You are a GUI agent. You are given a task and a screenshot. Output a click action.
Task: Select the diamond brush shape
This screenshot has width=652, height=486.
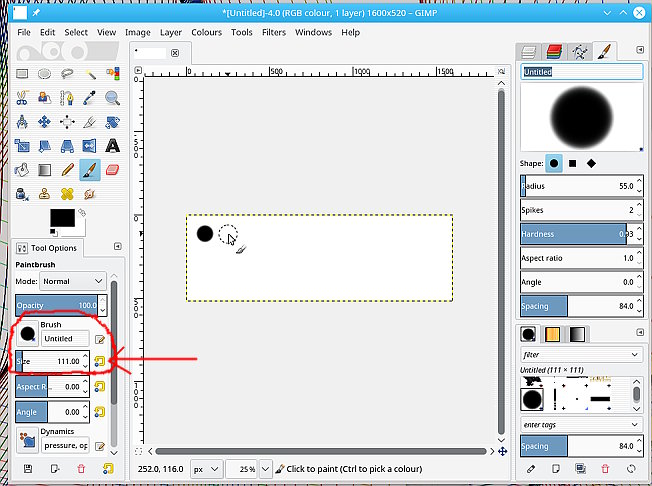591,163
